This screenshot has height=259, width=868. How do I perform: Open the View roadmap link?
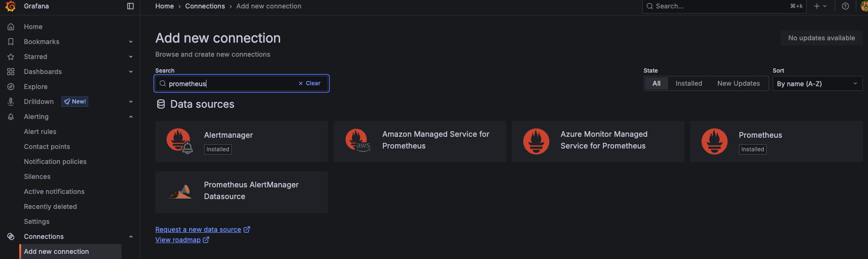click(178, 240)
